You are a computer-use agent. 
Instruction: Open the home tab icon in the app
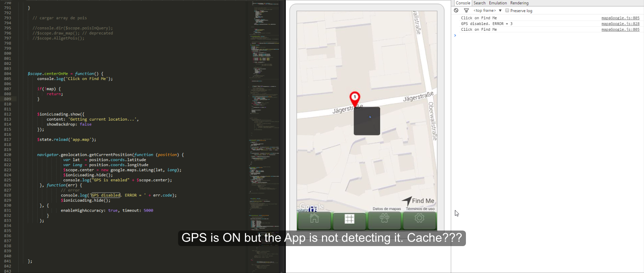click(314, 218)
